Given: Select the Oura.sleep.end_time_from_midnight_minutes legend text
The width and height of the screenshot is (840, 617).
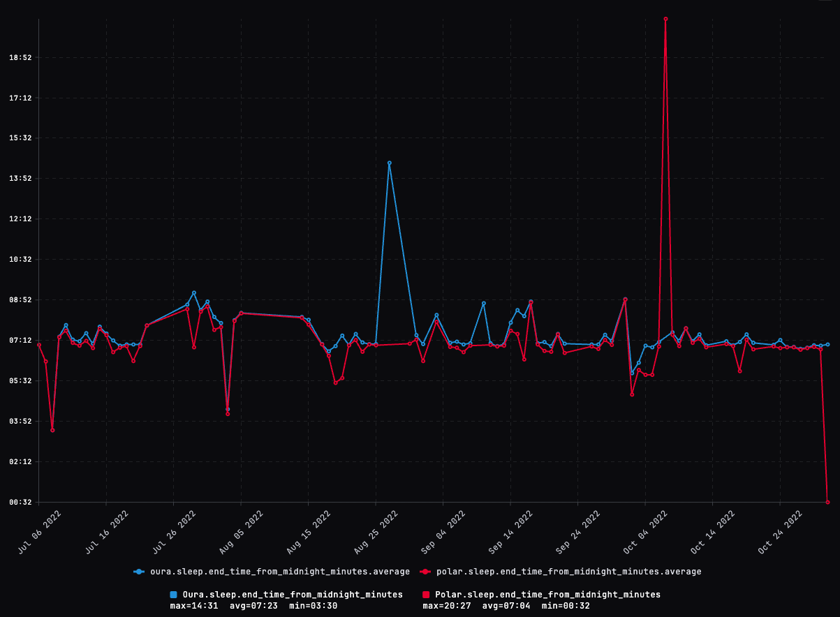Looking at the screenshot, I should click(293, 594).
